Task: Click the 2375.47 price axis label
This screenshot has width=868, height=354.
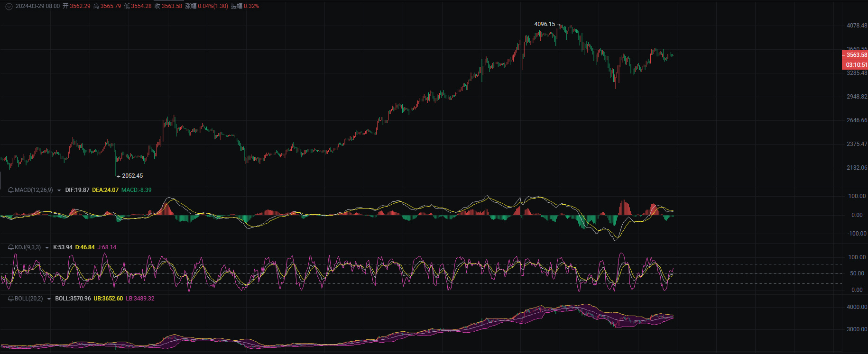Action: coord(857,144)
